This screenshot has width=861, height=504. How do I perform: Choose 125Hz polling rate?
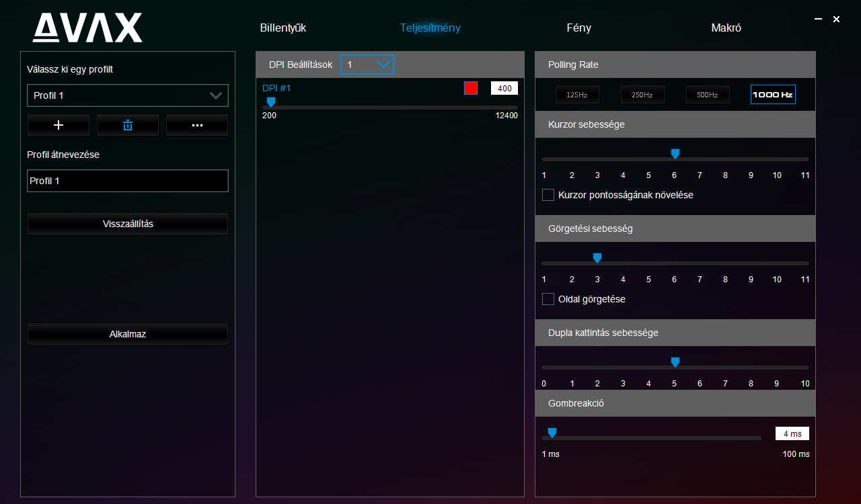click(577, 95)
